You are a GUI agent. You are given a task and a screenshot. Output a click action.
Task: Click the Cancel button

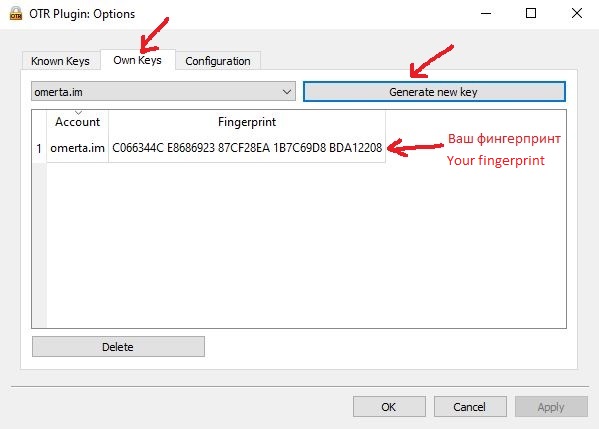click(x=470, y=406)
